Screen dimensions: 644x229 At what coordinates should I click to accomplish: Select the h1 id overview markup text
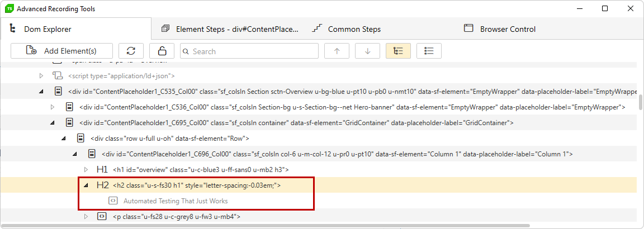(201, 169)
